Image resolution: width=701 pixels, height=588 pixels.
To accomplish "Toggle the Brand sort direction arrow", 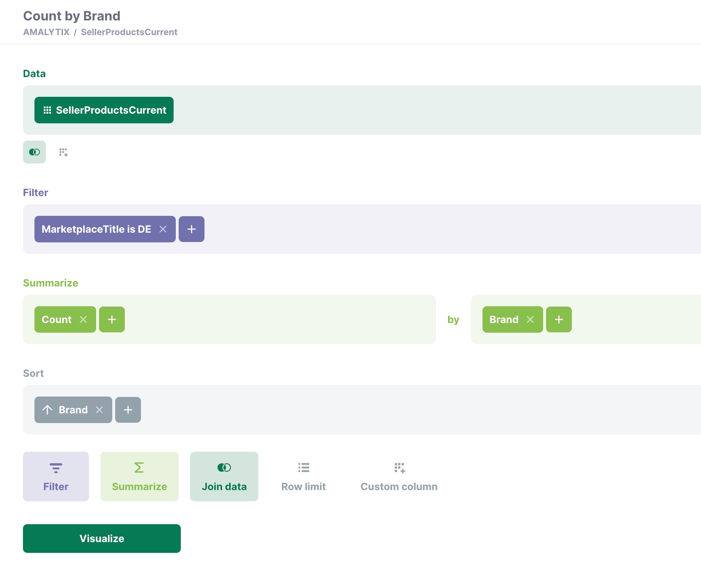I will point(47,410).
